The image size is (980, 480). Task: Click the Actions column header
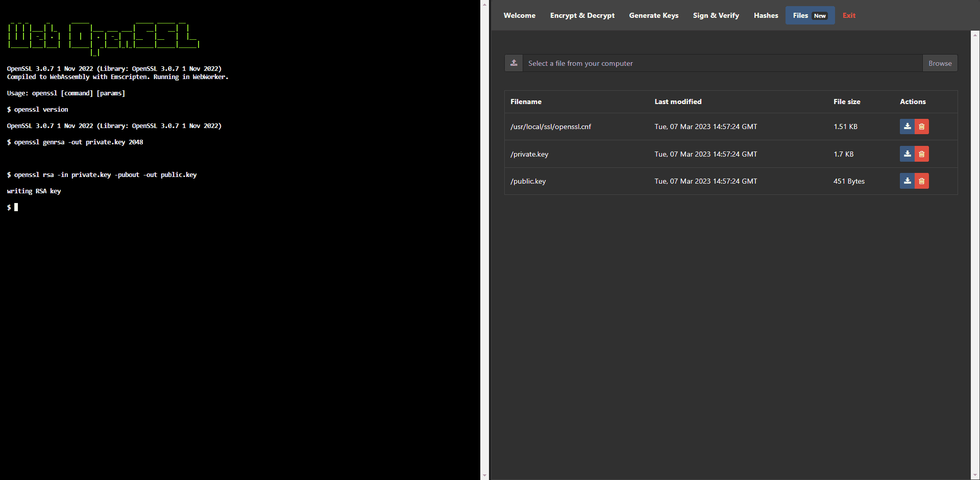pos(913,102)
